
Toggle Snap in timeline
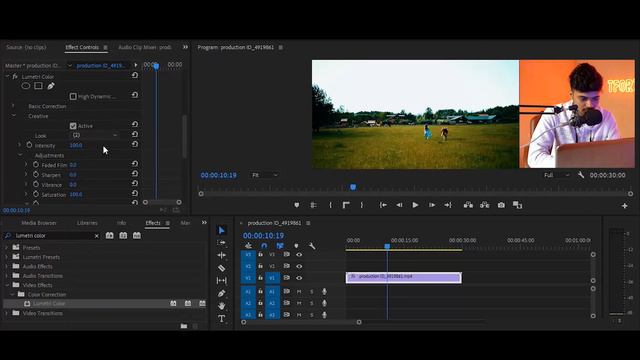[264, 246]
